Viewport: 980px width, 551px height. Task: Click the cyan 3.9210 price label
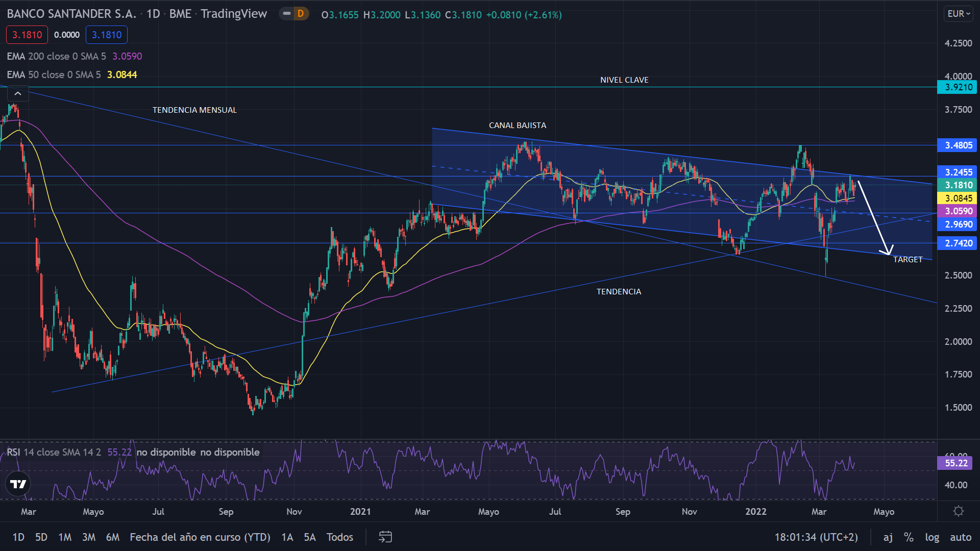[x=957, y=87]
